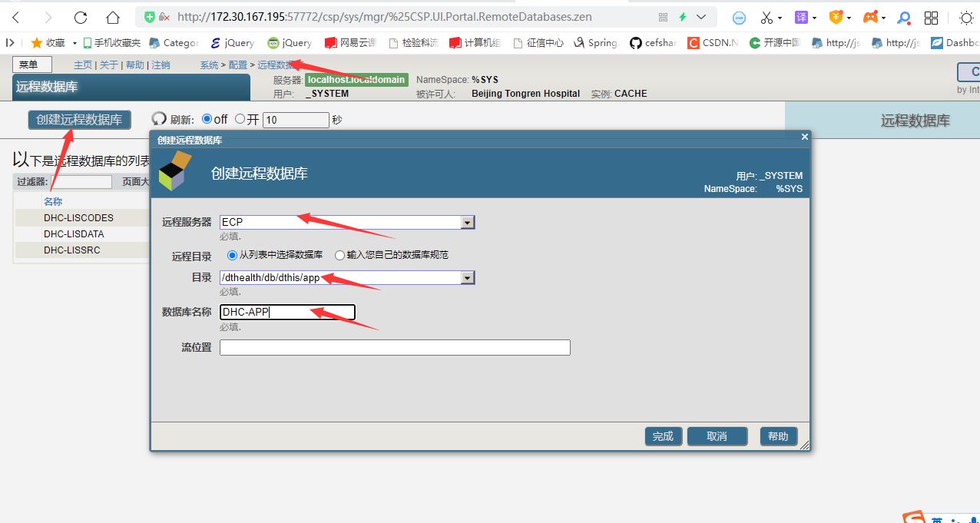
Task: Select the DHC-LISCODES row
Action: pos(81,218)
